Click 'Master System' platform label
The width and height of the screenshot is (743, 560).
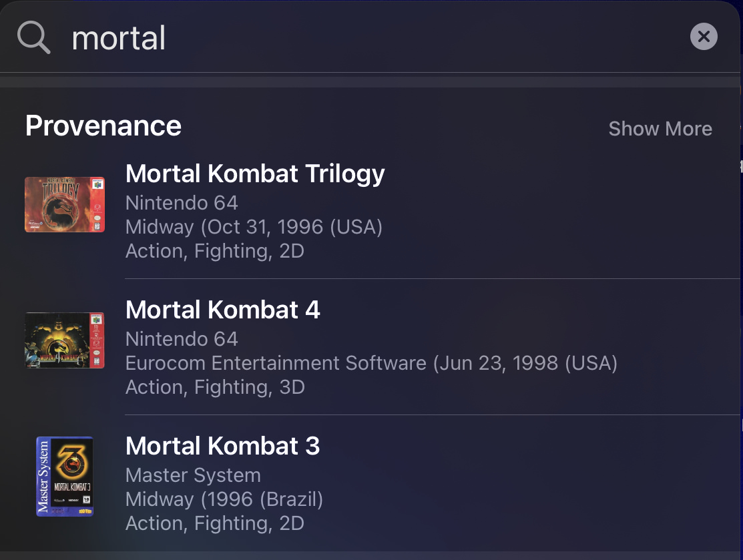coord(194,475)
